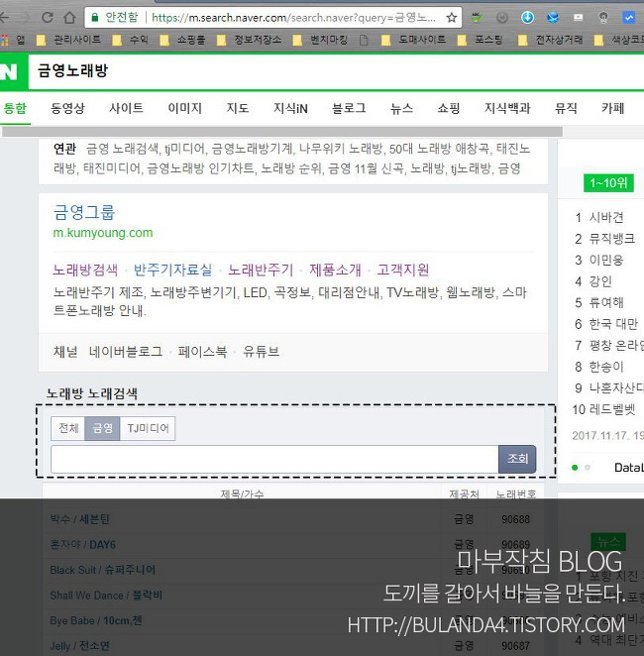This screenshot has width=644, height=656.
Task: Switch to the 뮤직 tab
Action: point(566,108)
